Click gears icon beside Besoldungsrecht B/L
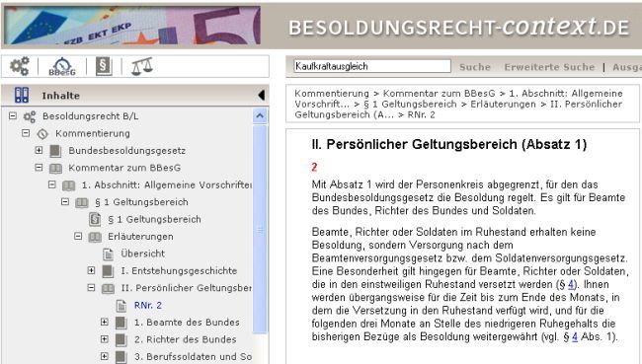642x364 pixels. 30,116
